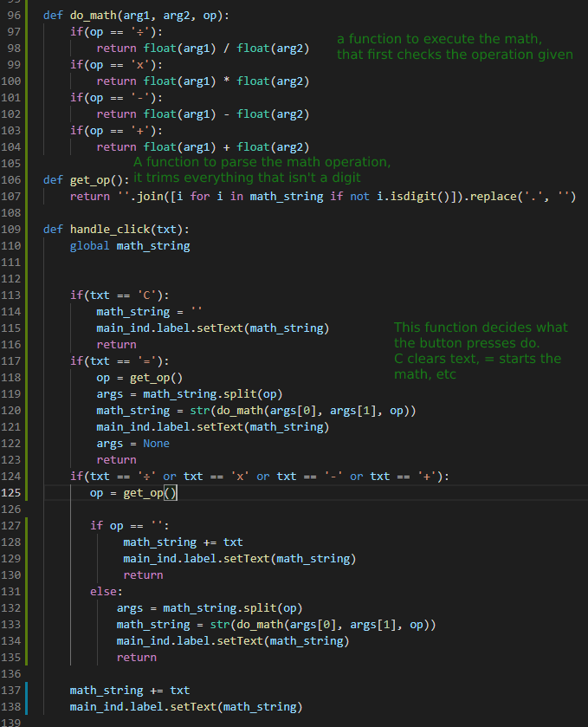This screenshot has height=727, width=588.
Task: Click line number 111 in the gutter
Action: (10, 263)
